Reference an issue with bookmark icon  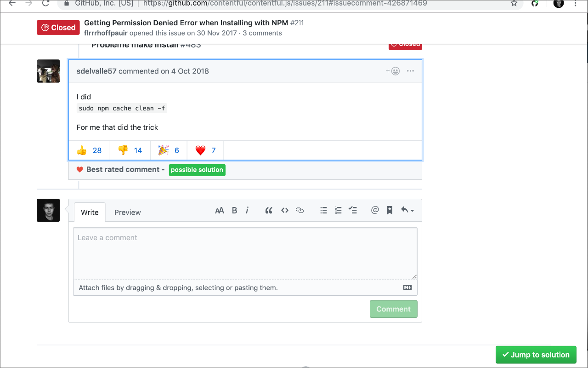(390, 210)
